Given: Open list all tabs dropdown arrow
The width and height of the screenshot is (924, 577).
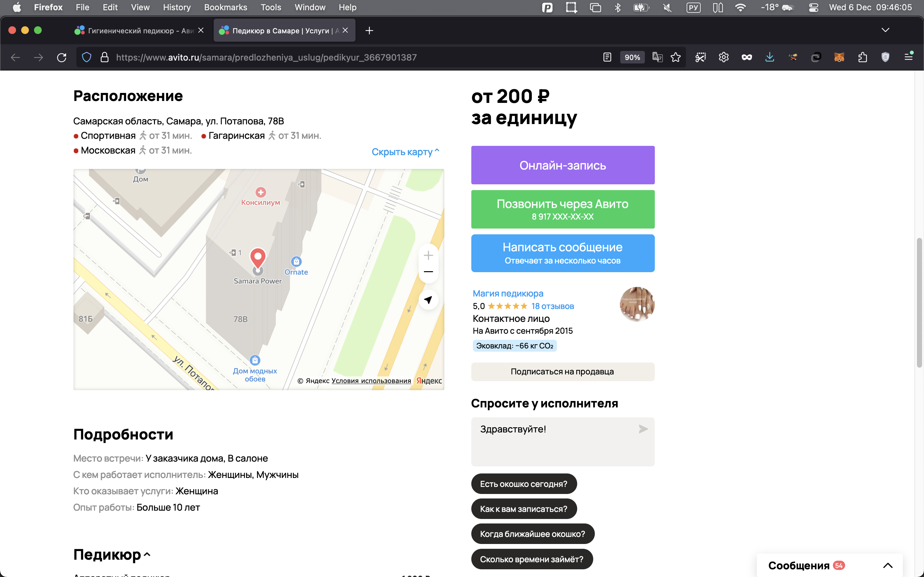Looking at the screenshot, I should click(885, 30).
